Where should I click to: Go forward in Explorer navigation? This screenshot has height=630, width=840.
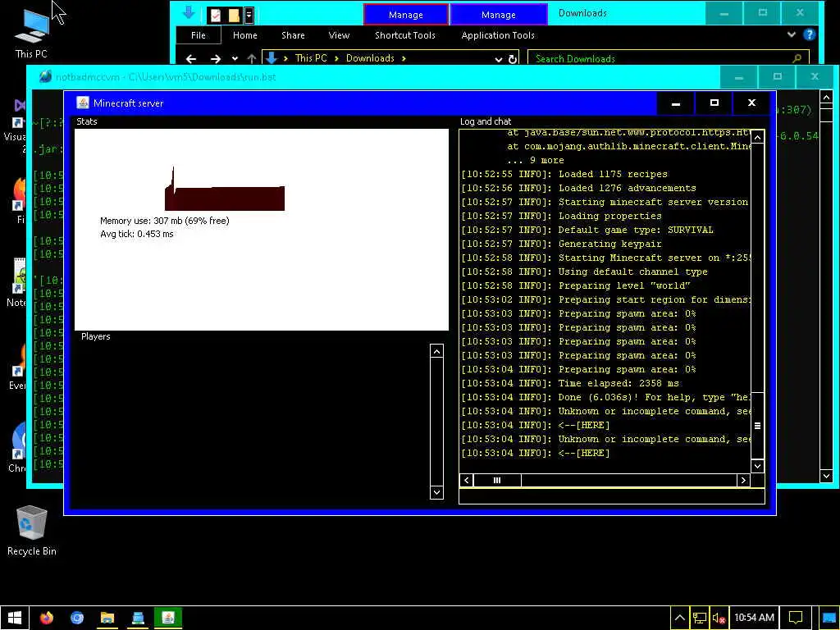tap(216, 59)
